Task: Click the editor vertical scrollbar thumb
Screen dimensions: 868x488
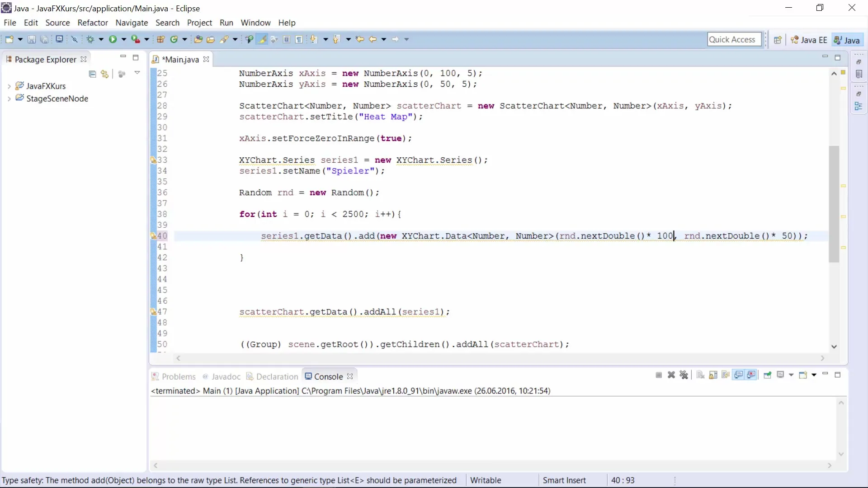Action: click(x=834, y=204)
